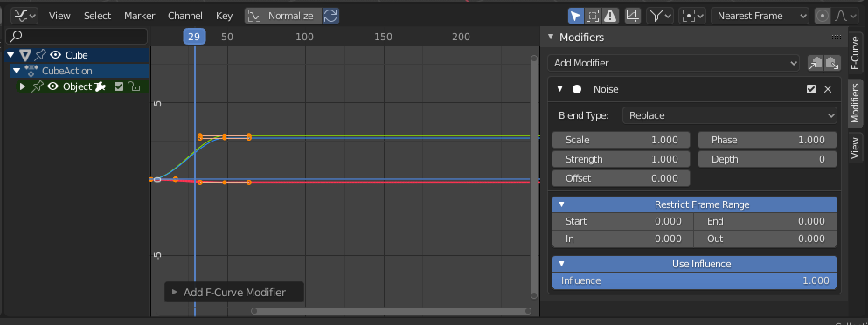
Task: Pin the Cube channel
Action: [40, 55]
